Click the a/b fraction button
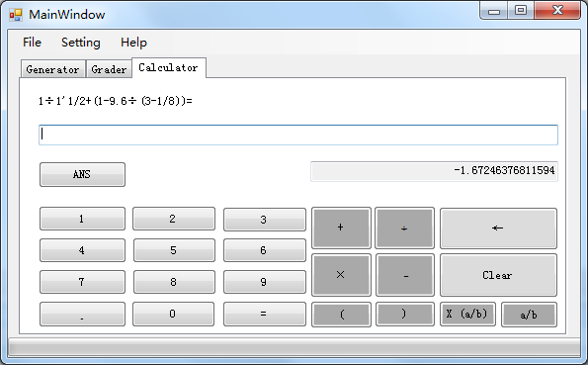588x365 pixels. point(529,315)
